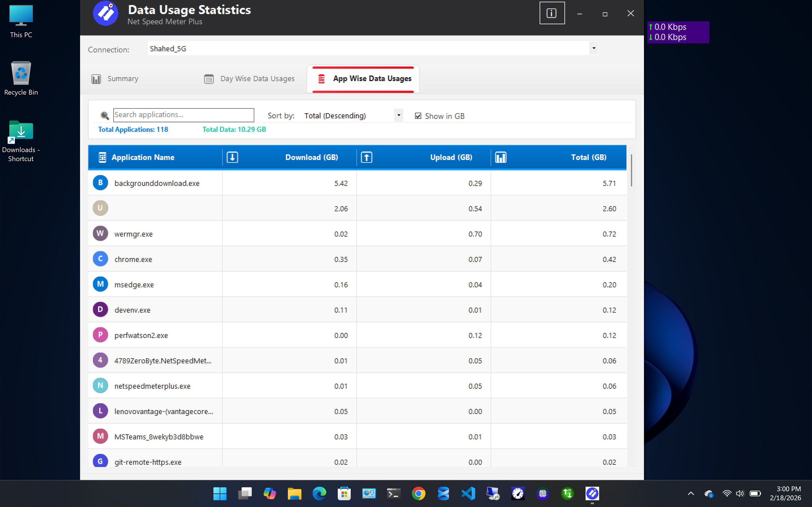Image resolution: width=812 pixels, height=507 pixels.
Task: Click the download arrow icon in Download column header
Action: pyautogui.click(x=232, y=157)
